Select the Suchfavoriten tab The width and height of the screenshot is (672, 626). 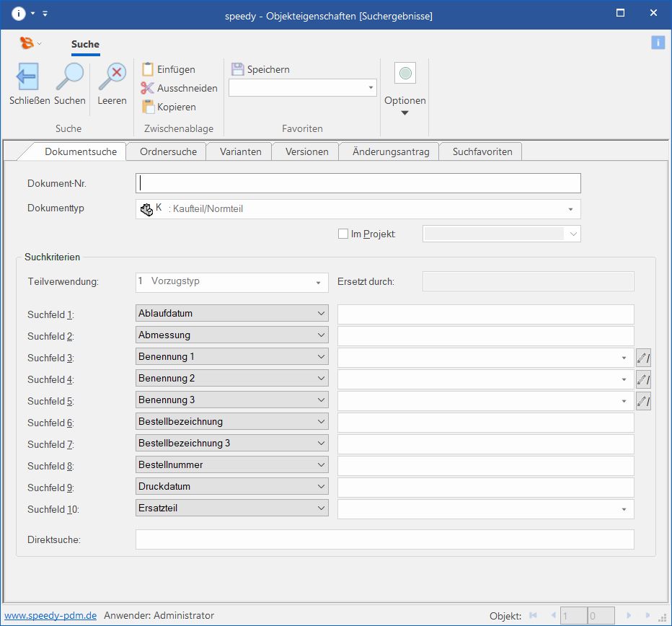(482, 151)
